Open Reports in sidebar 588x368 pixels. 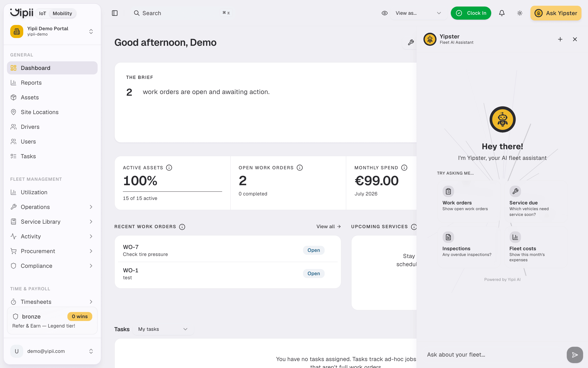(x=52, y=83)
